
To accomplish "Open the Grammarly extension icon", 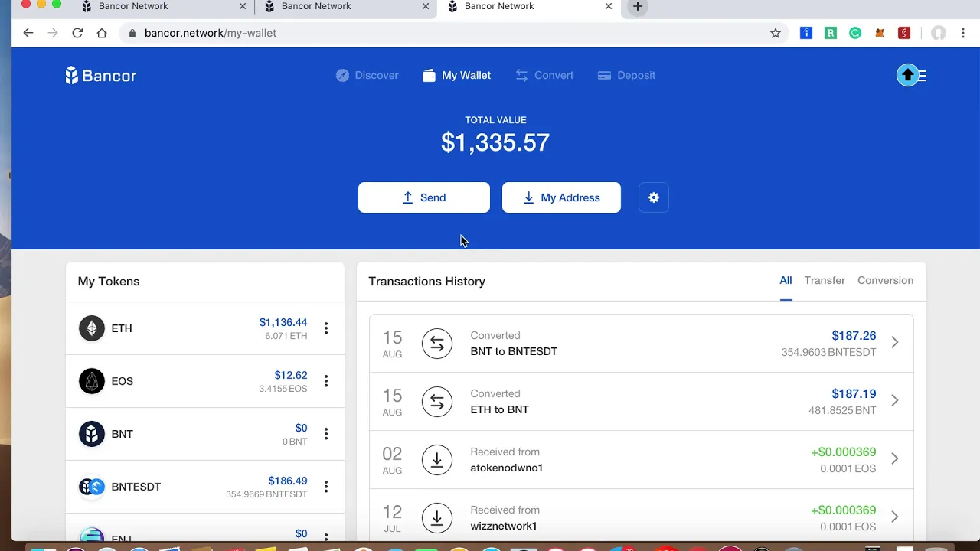I will (x=855, y=33).
